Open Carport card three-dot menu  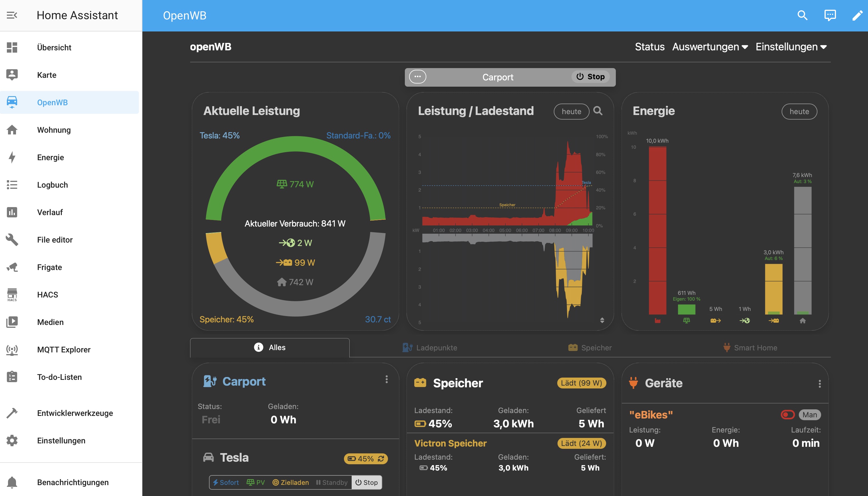(x=386, y=380)
